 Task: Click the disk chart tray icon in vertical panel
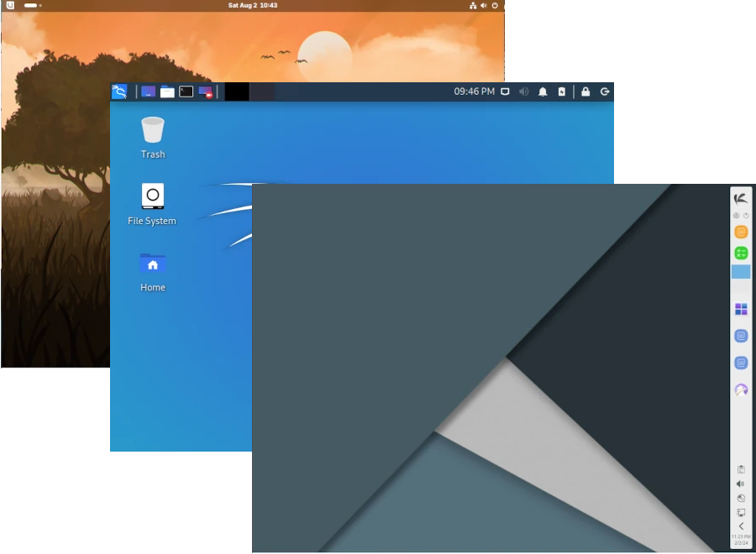pyautogui.click(x=741, y=498)
